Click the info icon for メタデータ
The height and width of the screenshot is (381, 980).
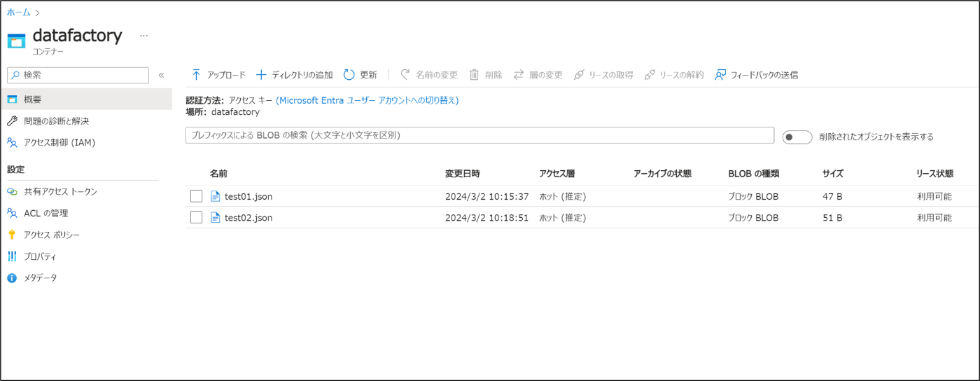(x=12, y=278)
